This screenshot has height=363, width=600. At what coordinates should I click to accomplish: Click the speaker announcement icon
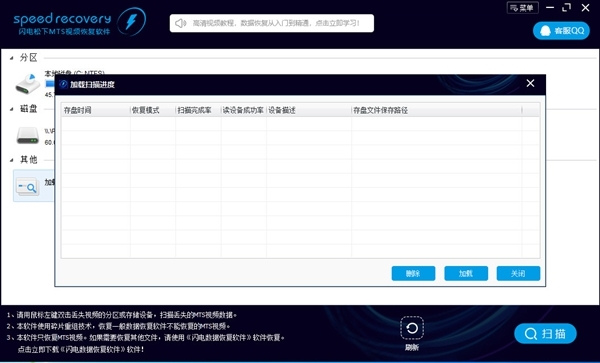tap(180, 23)
